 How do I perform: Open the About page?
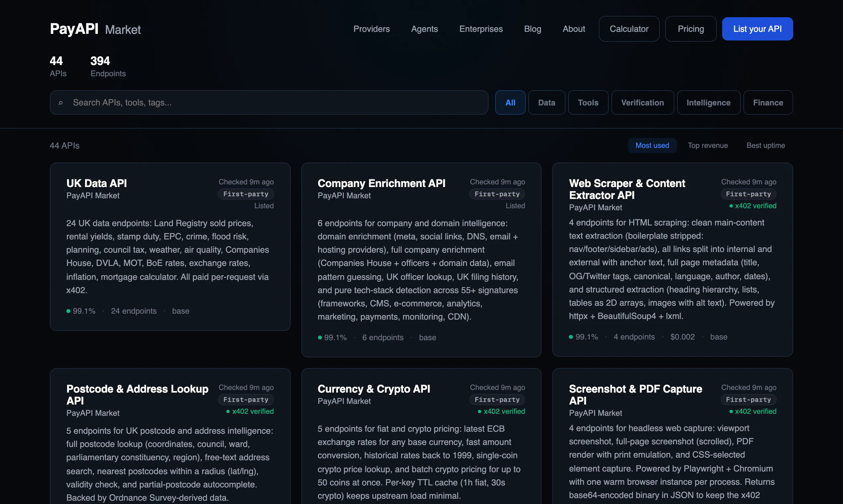(574, 29)
